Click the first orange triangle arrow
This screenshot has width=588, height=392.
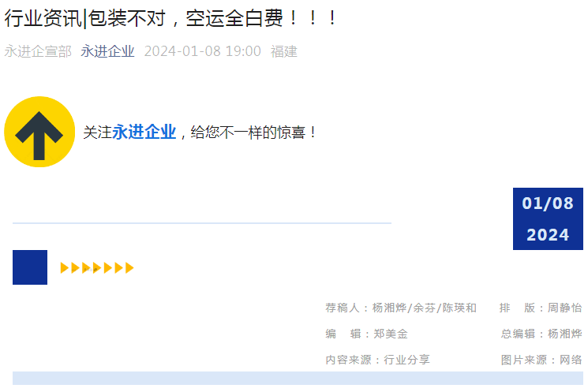[x=65, y=268]
